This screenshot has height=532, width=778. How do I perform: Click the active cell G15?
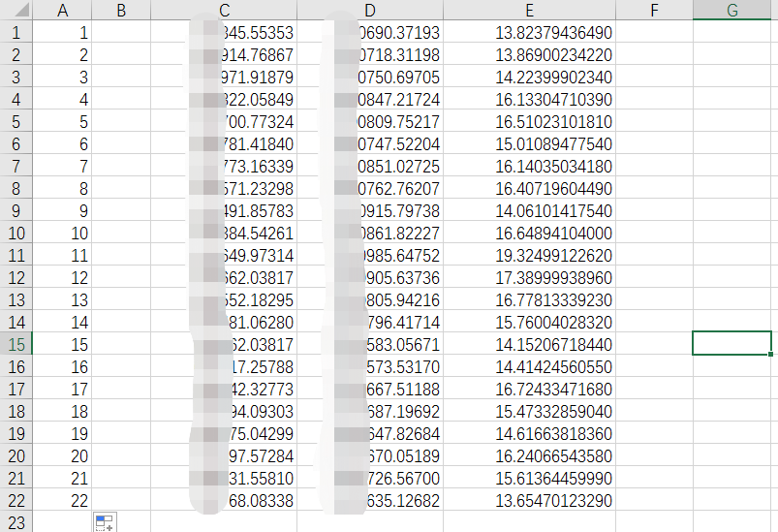(731, 344)
